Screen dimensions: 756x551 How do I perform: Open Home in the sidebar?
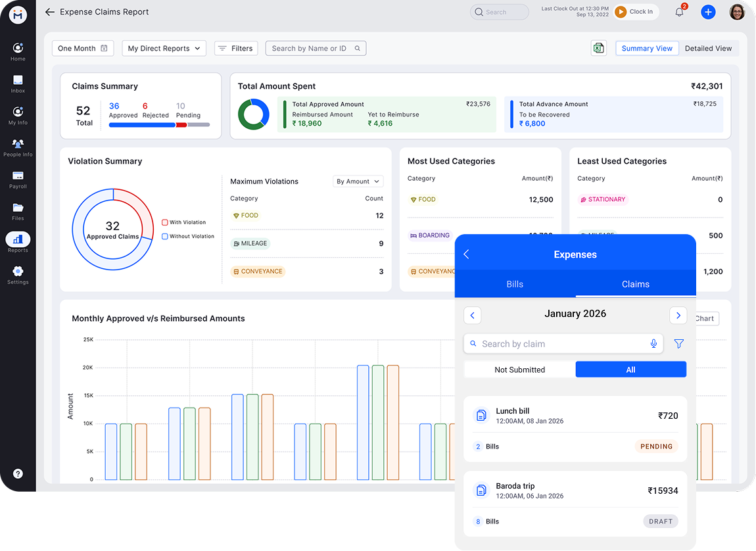pos(18,51)
